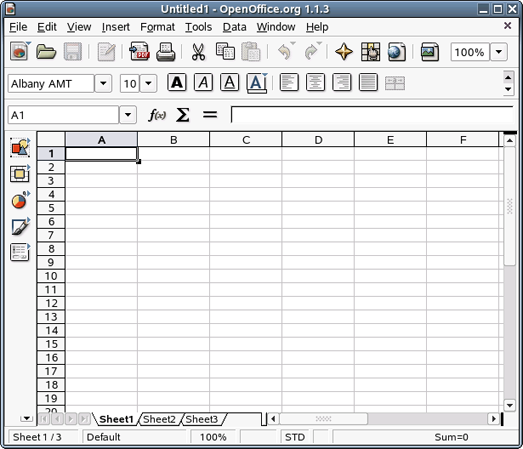
Task: Toggle Underline formatting
Action: (229, 82)
